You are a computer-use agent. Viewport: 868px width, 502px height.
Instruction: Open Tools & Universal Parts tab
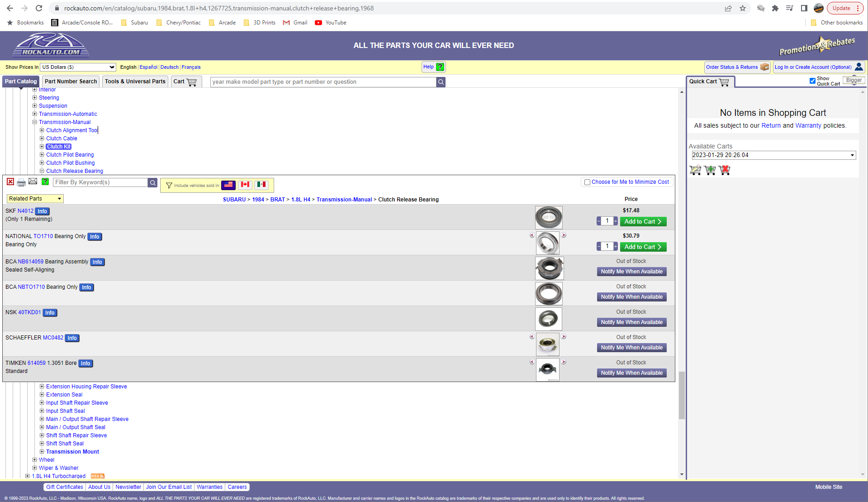pos(135,81)
